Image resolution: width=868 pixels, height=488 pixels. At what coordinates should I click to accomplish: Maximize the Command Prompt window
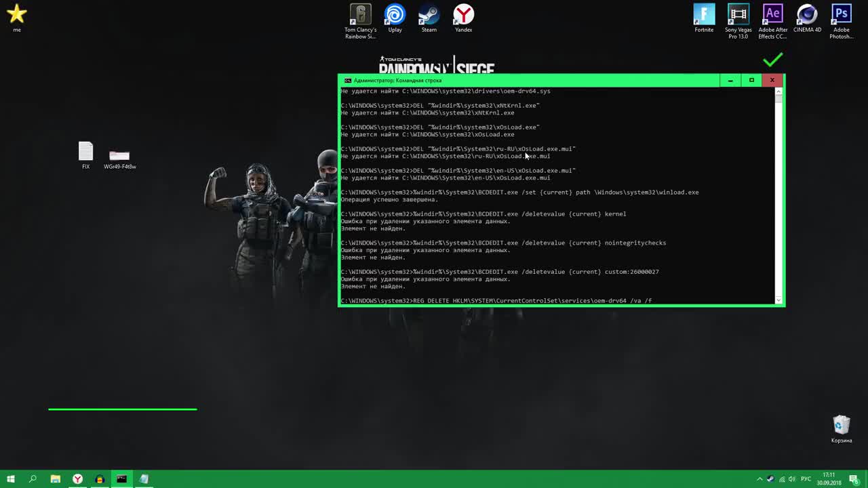tap(751, 80)
